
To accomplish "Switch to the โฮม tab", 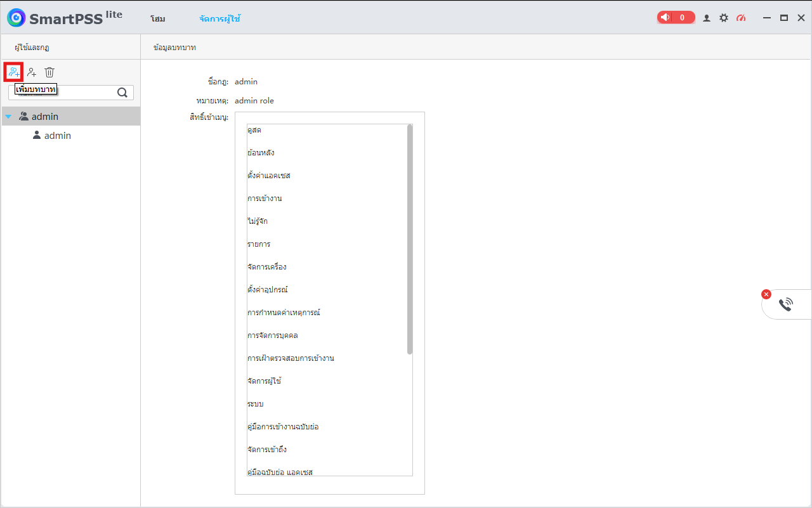I will 158,19.
